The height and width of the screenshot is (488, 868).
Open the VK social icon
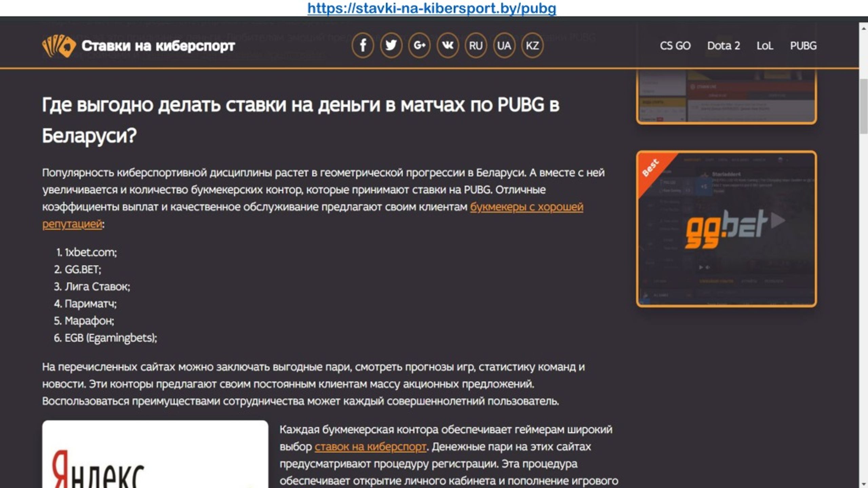448,45
